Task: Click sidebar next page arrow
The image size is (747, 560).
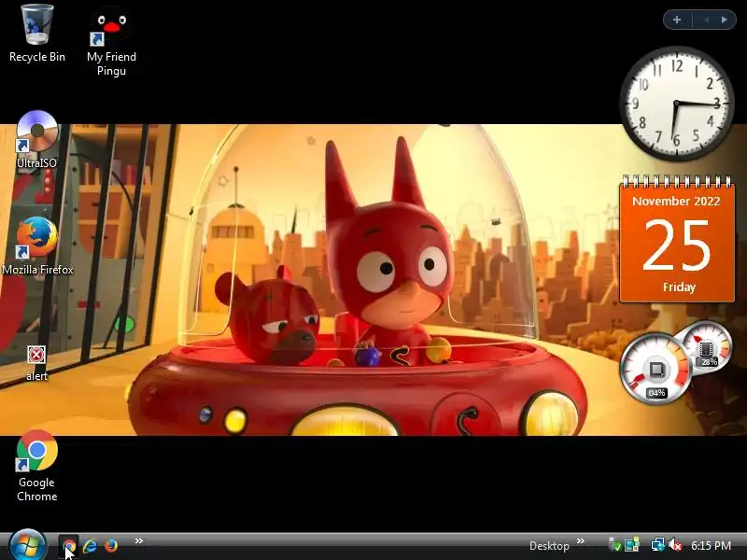Action: point(725,20)
